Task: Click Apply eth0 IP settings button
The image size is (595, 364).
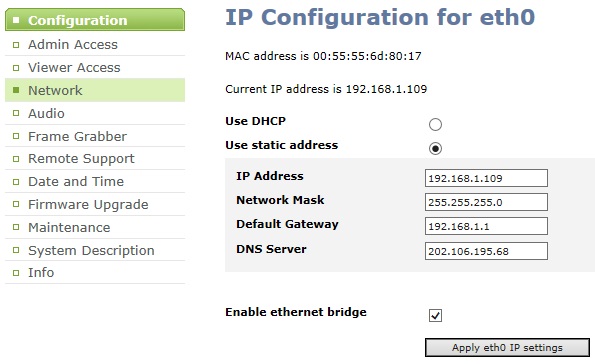Action: coord(507,347)
